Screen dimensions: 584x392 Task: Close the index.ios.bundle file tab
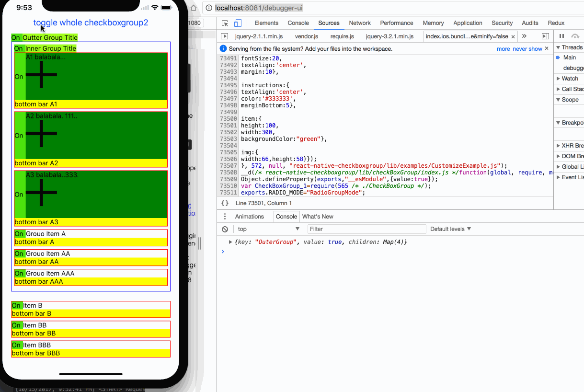point(513,36)
